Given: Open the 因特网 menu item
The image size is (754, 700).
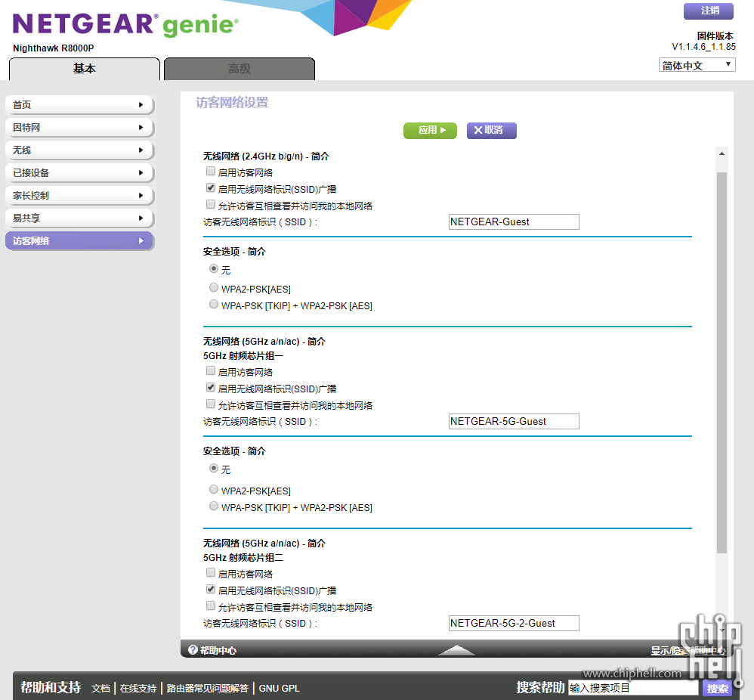Looking at the screenshot, I should (x=79, y=128).
